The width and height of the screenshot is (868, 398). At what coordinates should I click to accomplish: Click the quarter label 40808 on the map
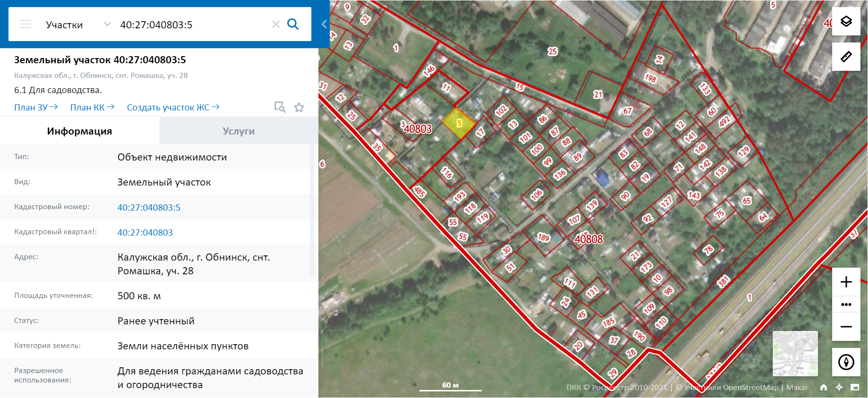[589, 239]
